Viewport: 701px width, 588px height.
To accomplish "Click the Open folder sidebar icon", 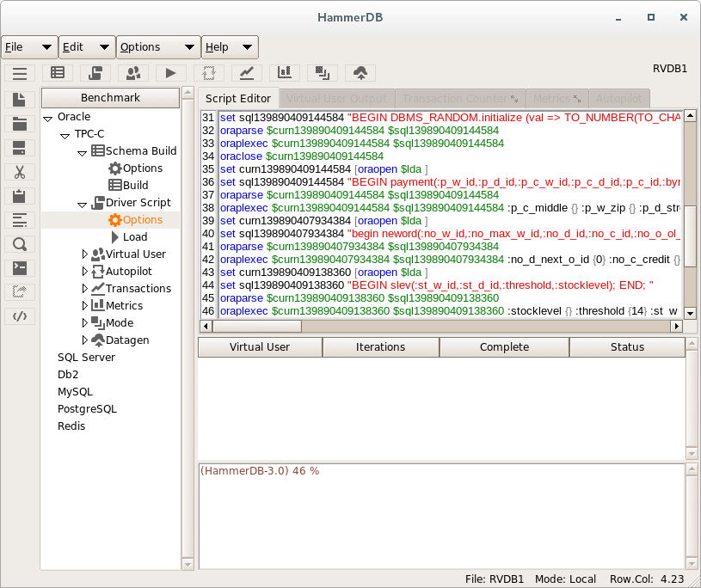I will (x=20, y=124).
